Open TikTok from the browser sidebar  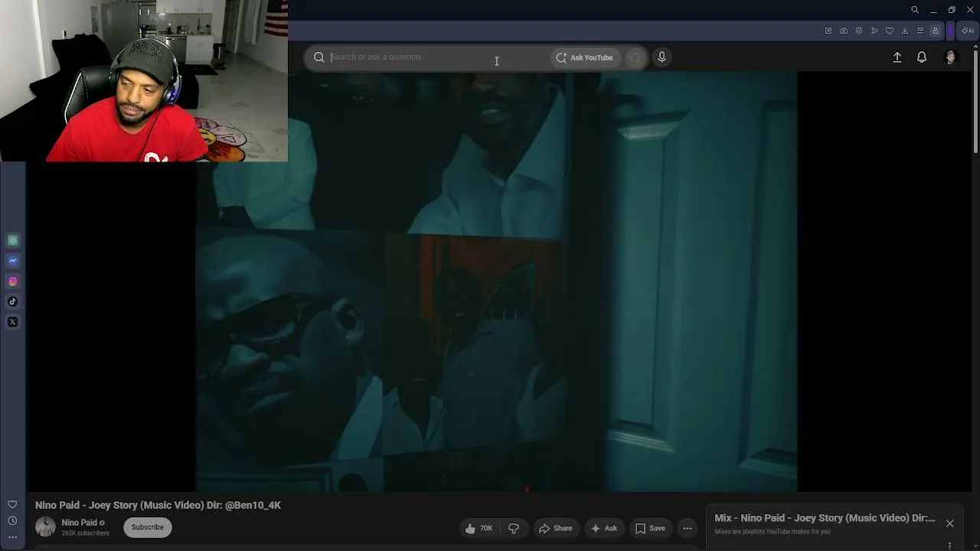pos(13,302)
